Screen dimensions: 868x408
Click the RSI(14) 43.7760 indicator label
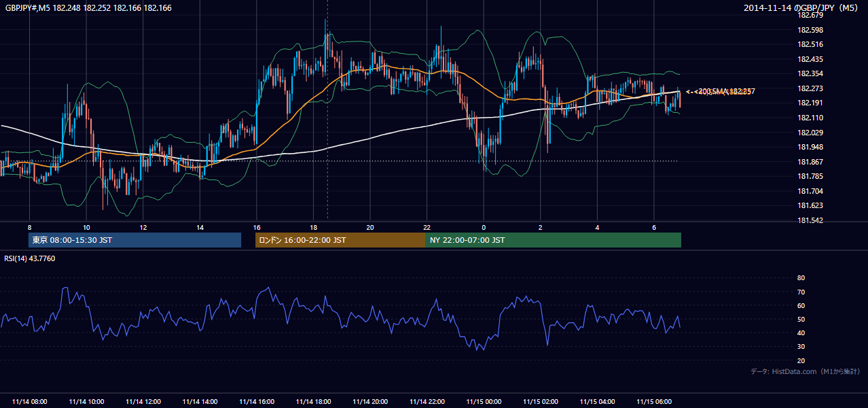point(30,258)
